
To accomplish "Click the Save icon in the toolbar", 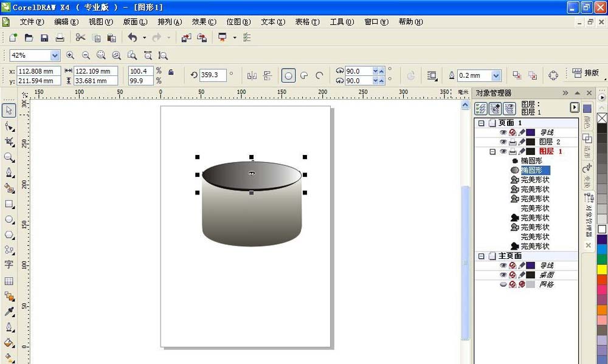I will click(44, 38).
